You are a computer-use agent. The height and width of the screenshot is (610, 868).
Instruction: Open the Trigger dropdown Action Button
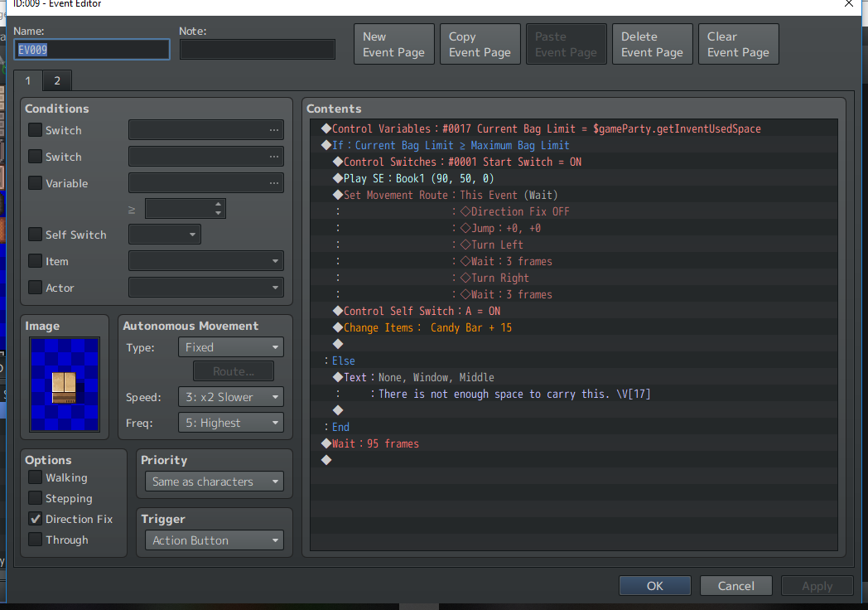[x=215, y=540]
